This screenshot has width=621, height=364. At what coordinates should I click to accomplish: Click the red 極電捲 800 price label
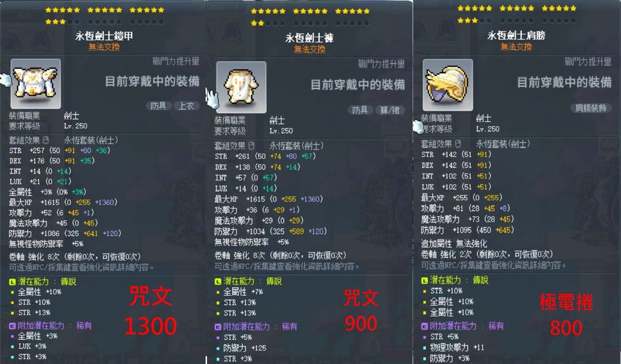[x=566, y=315]
